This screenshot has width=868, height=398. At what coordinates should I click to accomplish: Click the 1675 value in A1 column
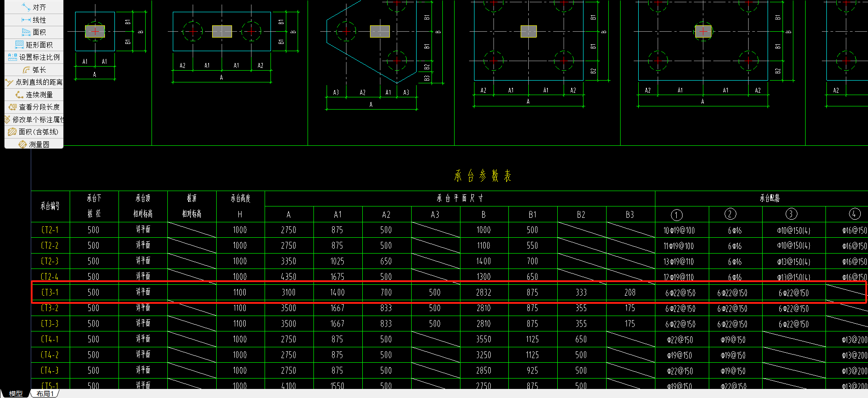click(x=337, y=277)
